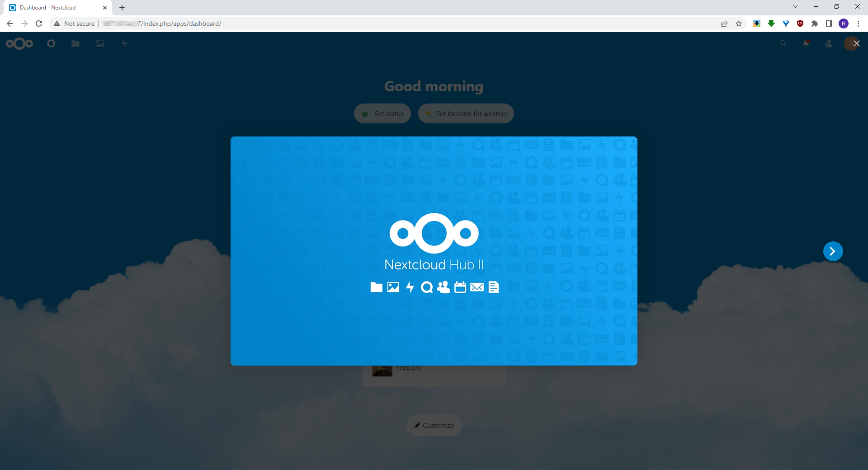Open the Contacts people icon
The width and height of the screenshot is (868, 470).
(829, 43)
